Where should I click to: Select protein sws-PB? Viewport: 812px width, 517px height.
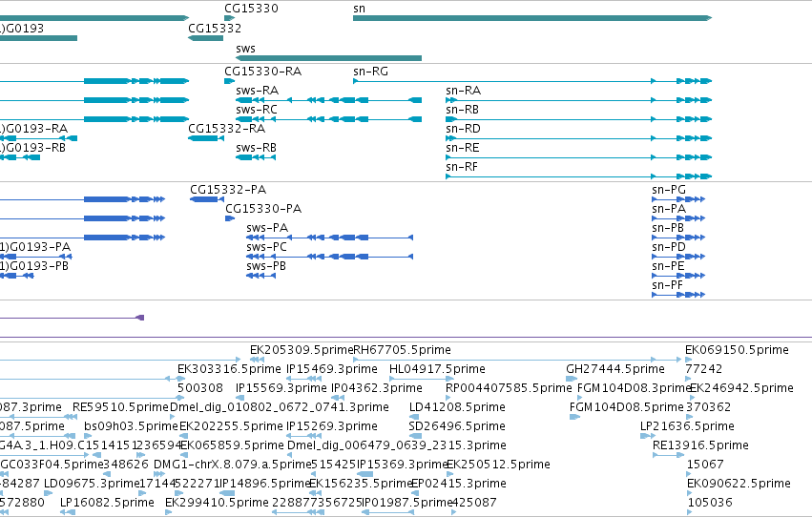click(261, 276)
